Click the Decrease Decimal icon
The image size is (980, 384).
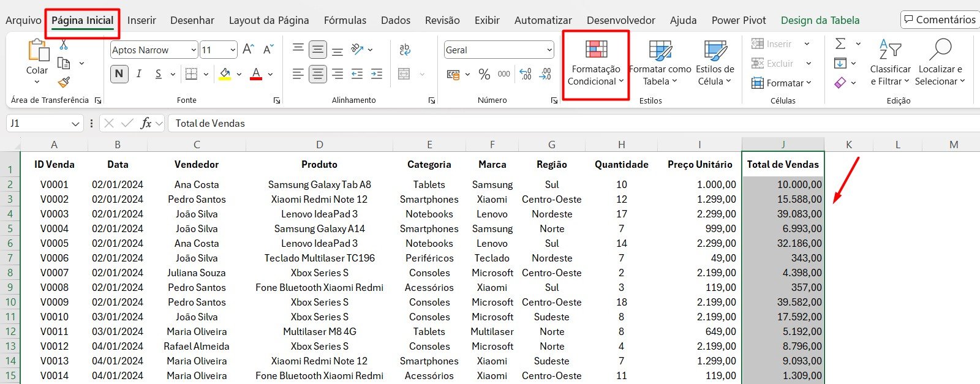point(545,75)
